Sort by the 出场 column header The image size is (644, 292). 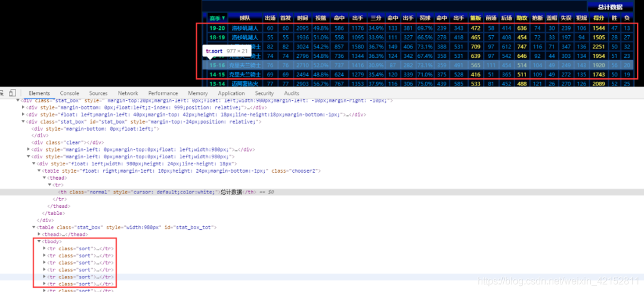270,18
